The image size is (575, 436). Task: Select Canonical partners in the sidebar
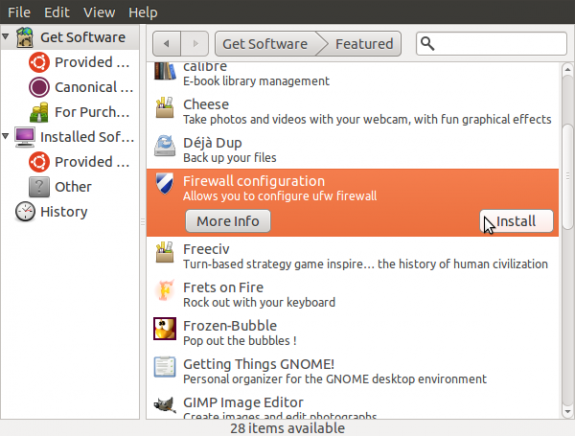click(94, 87)
